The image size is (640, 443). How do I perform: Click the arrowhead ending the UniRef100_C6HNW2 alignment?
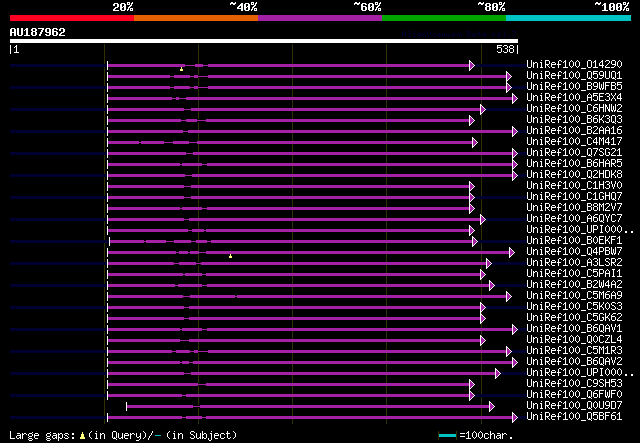pos(483,109)
